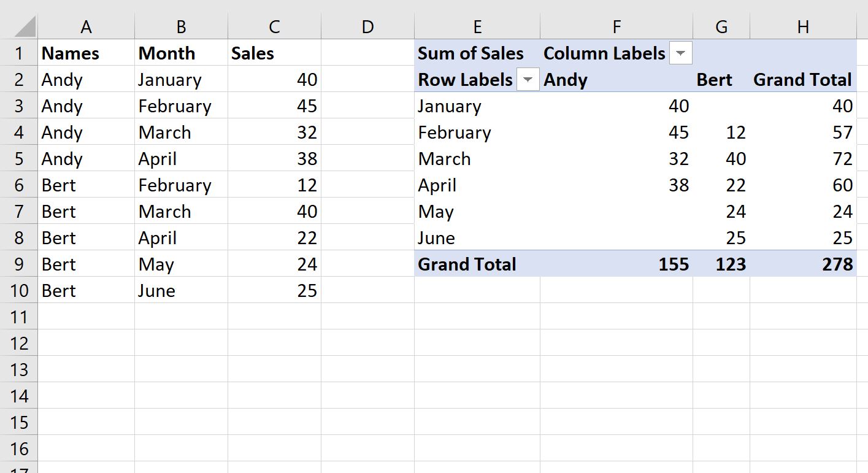Select column D header
The width and height of the screenshot is (868, 473).
(367, 26)
